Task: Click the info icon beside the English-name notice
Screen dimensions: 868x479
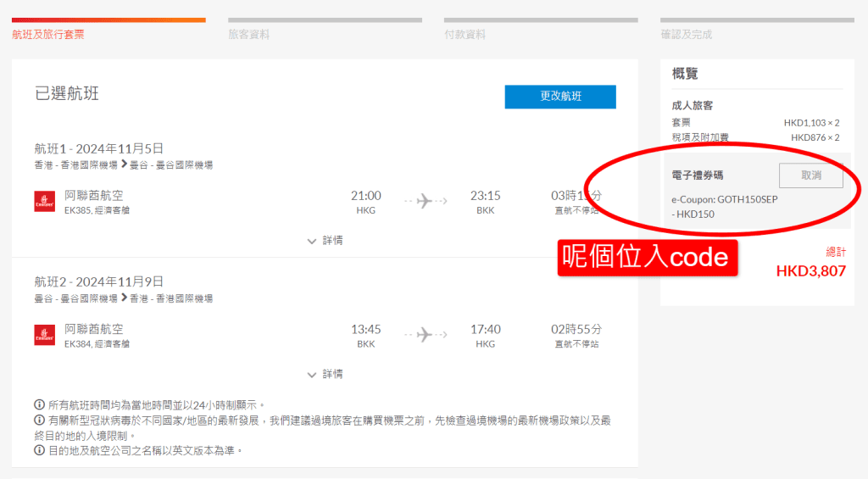Action: 40,450
